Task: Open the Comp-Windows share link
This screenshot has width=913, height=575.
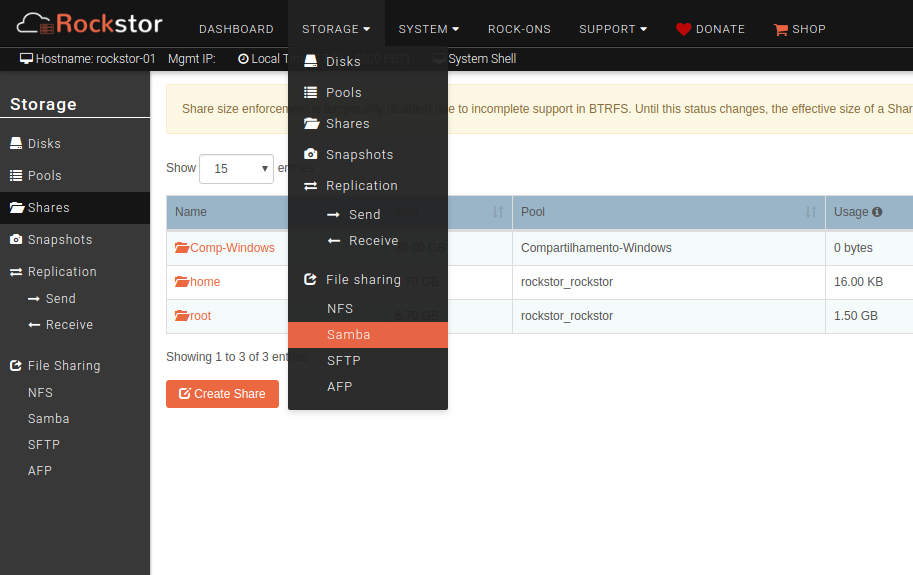Action: tap(232, 248)
